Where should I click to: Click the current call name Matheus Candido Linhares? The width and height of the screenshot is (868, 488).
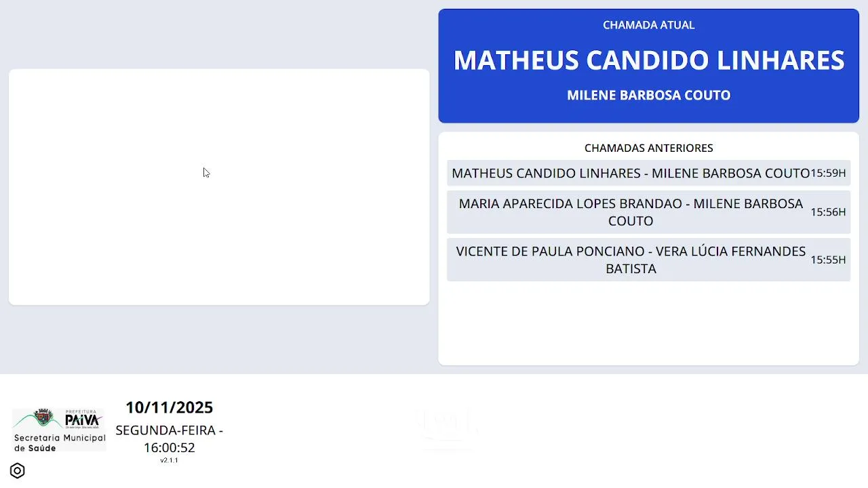648,60
